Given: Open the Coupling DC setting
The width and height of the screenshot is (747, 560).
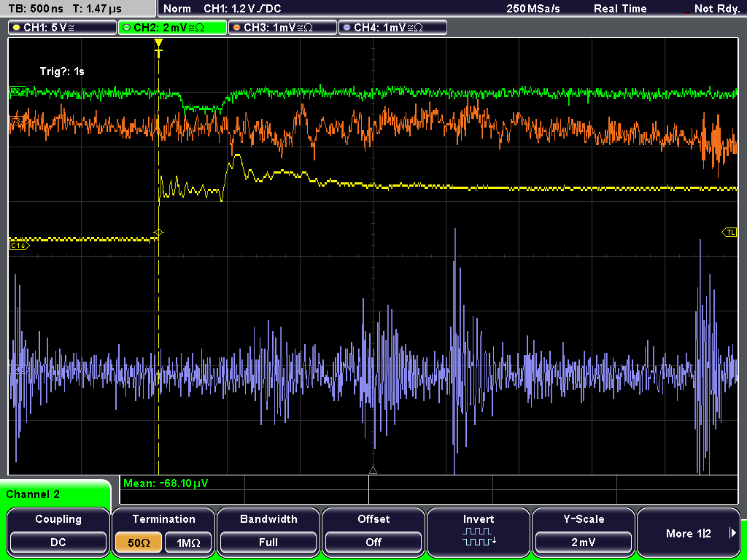Looking at the screenshot, I should tap(58, 542).
